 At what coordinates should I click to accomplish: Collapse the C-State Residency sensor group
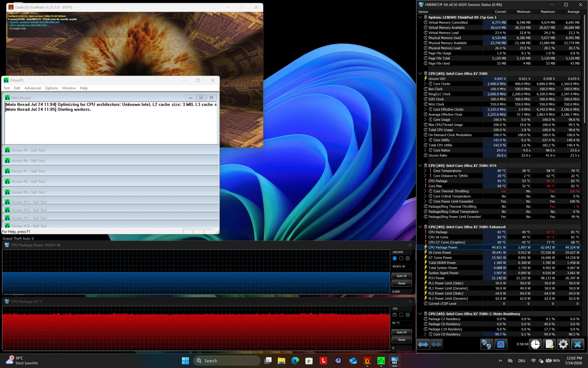420,314
